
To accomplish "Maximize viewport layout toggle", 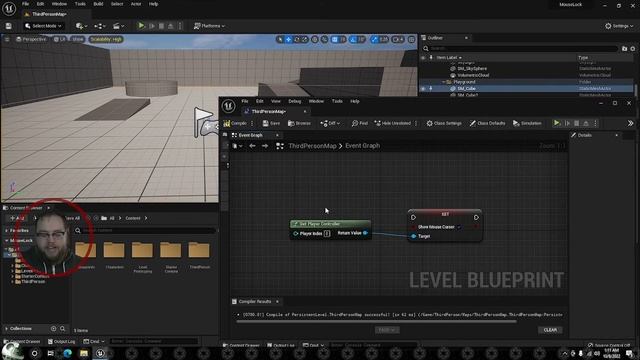I will (x=411, y=40).
